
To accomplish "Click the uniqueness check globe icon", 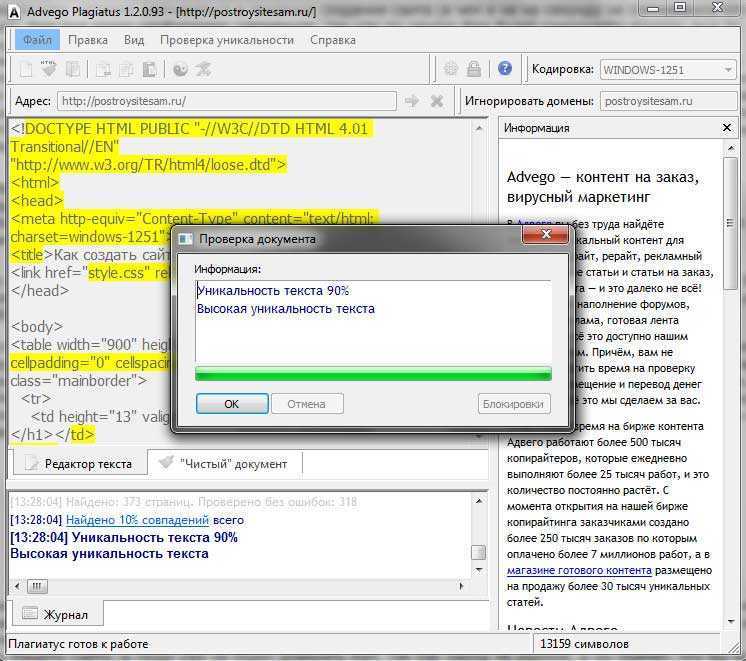I will click(180, 69).
